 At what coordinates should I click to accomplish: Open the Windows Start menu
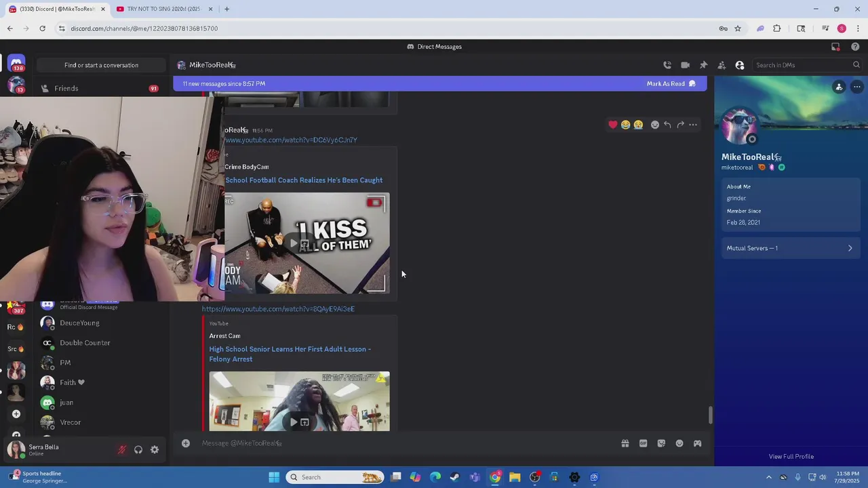[274, 477]
